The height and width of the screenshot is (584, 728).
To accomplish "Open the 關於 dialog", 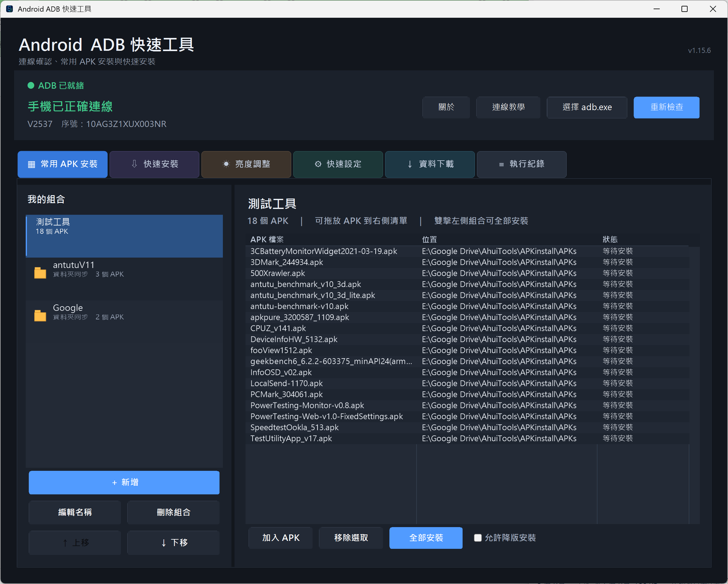I will pyautogui.click(x=446, y=107).
